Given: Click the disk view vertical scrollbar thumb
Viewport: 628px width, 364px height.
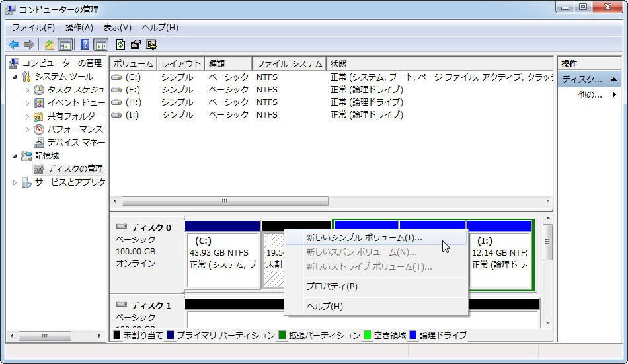Looking at the screenshot, I should pyautogui.click(x=547, y=242).
